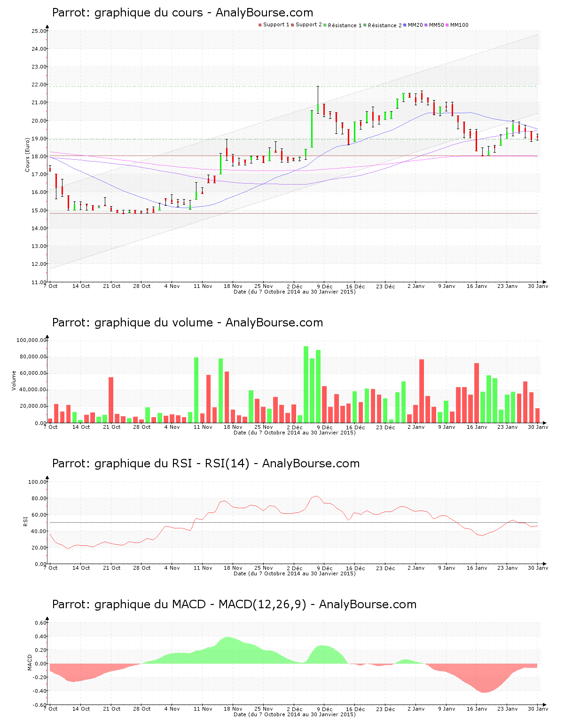Select the Support 2 legend label

pos(309,25)
